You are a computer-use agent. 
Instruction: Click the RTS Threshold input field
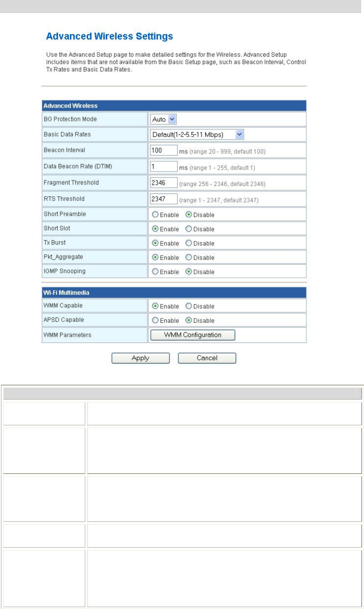[x=163, y=199]
